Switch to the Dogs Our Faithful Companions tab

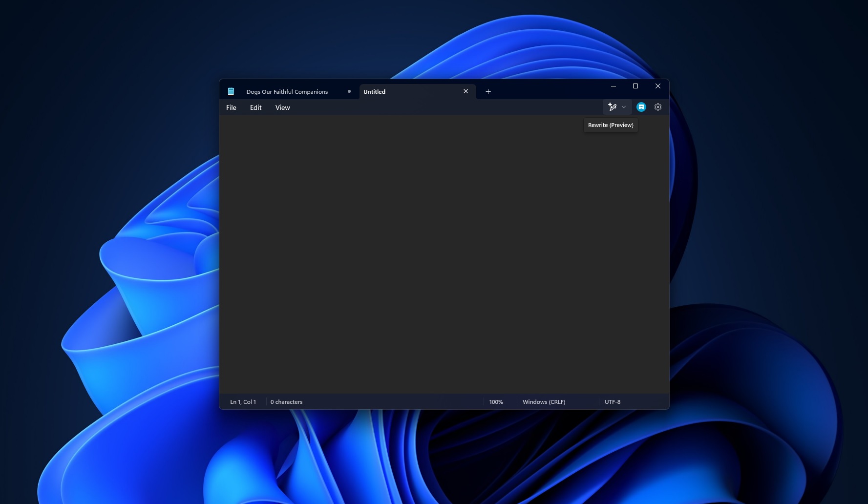point(287,91)
